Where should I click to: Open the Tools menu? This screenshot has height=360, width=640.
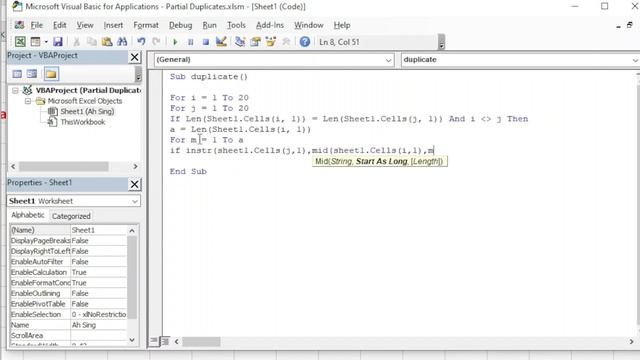236,25
